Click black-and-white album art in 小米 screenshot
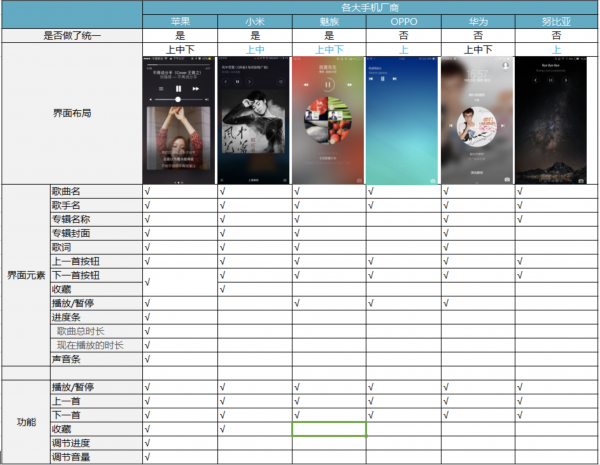 [x=253, y=122]
